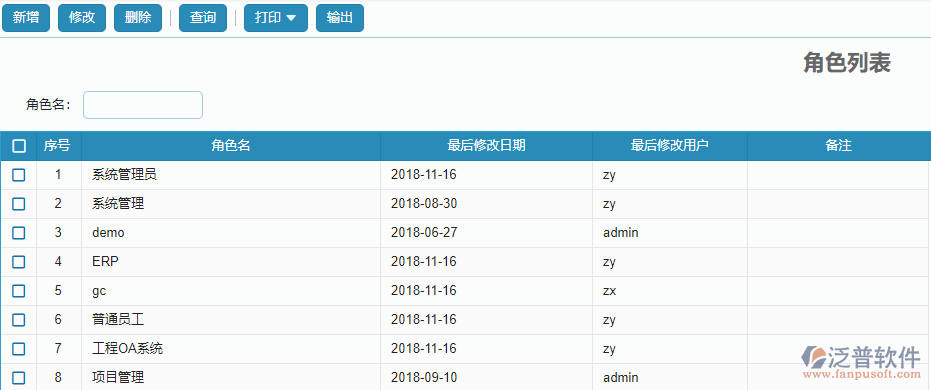Image resolution: width=931 pixels, height=390 pixels.
Task: Click the date 2018-08-30 cell
Action: [x=486, y=204]
